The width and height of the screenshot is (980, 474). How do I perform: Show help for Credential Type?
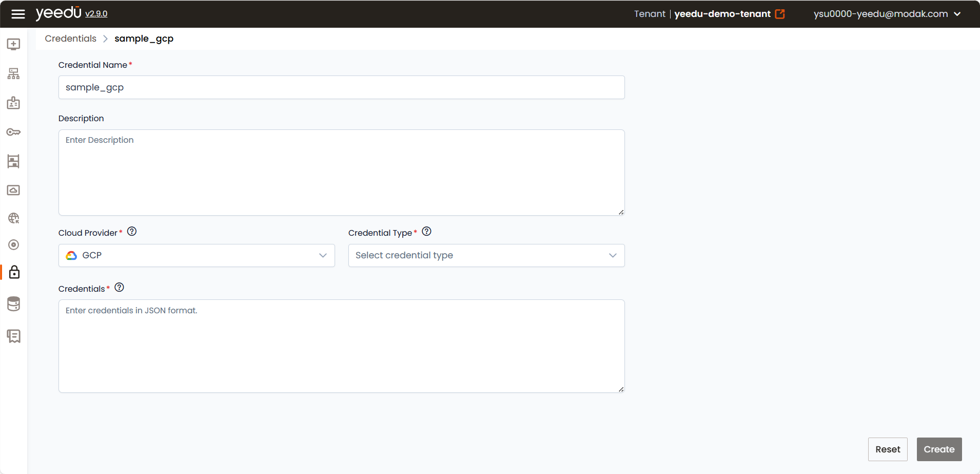(x=426, y=231)
